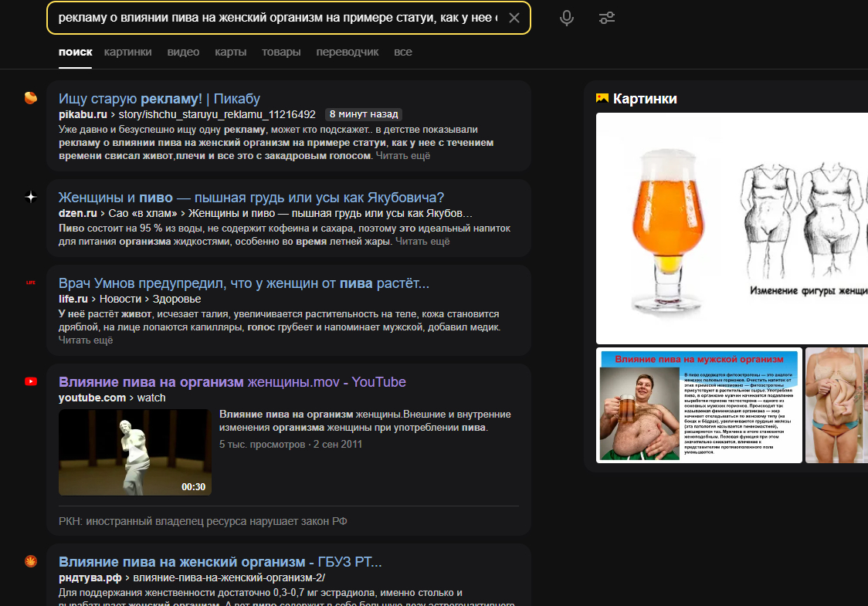868x606 pixels.
Task: Click youtube.com domain link
Action: (x=92, y=398)
